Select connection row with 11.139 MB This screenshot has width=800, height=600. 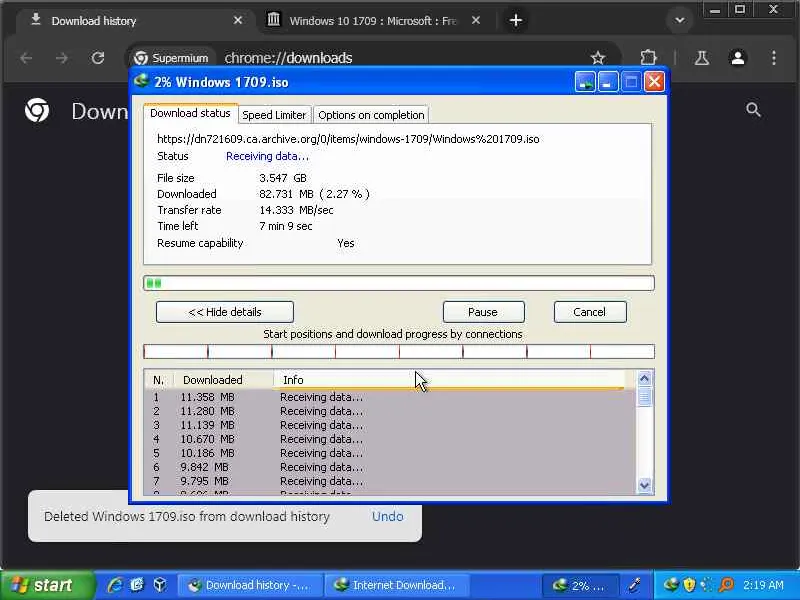tap(390, 425)
